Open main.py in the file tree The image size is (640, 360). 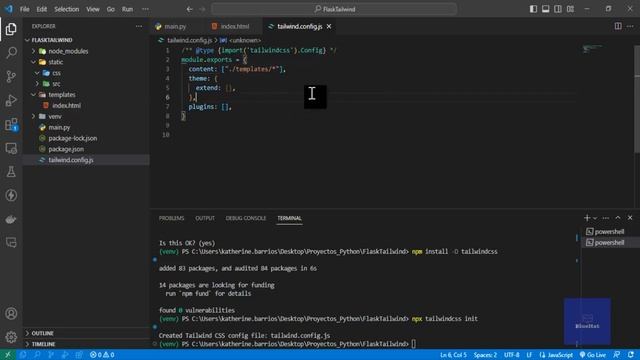click(x=59, y=127)
